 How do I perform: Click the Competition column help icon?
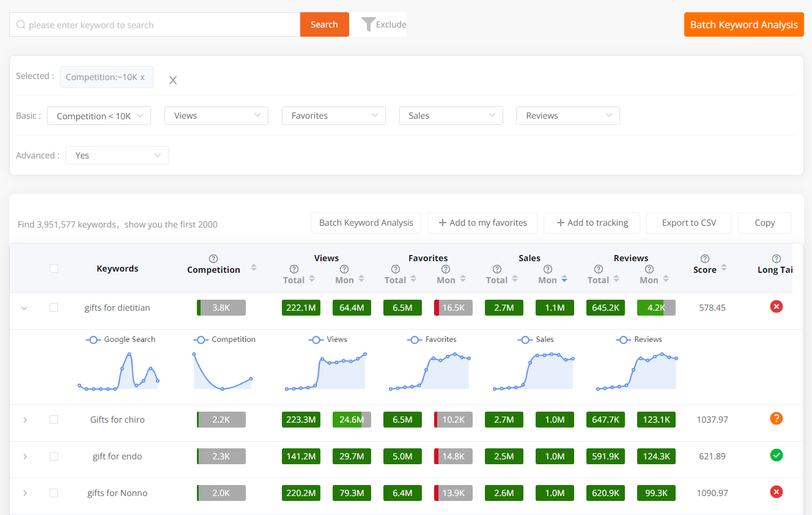pyautogui.click(x=213, y=259)
